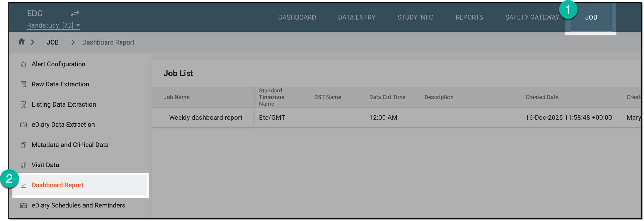Screen dimensions: 644x221
Task: Open the Randstudy_[72] study dropdown
Action: click(x=54, y=25)
